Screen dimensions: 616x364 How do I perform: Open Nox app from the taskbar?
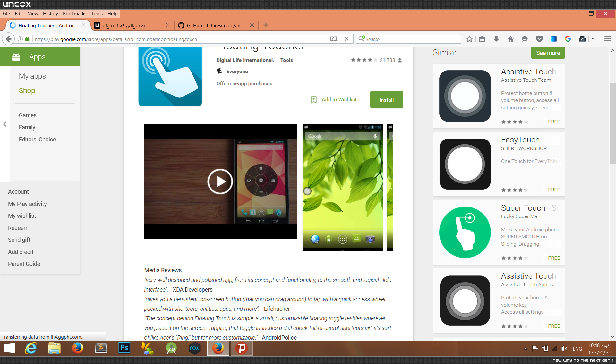click(x=195, y=348)
